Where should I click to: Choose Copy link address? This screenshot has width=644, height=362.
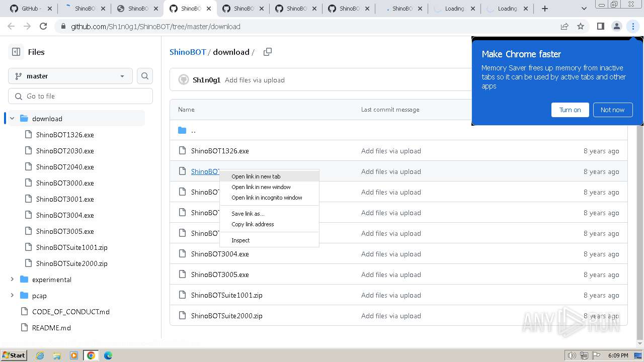[270, 224]
